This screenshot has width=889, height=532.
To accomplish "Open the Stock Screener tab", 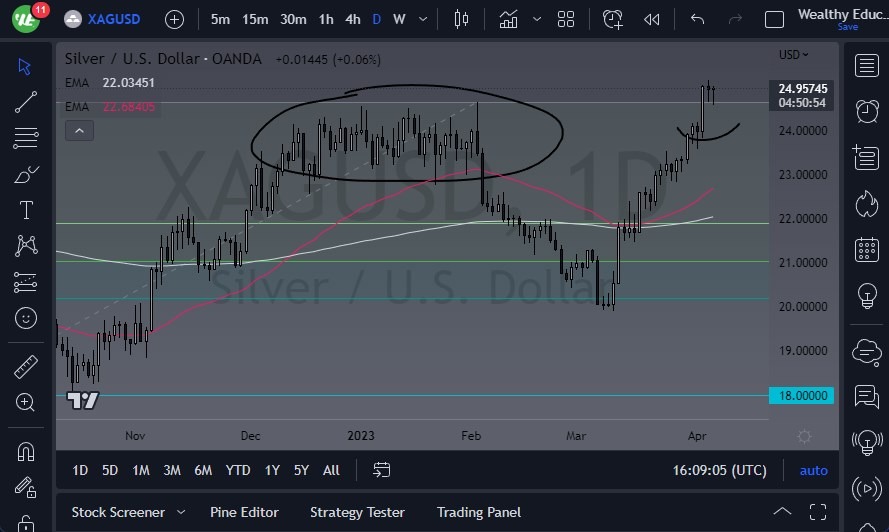I will click(118, 512).
